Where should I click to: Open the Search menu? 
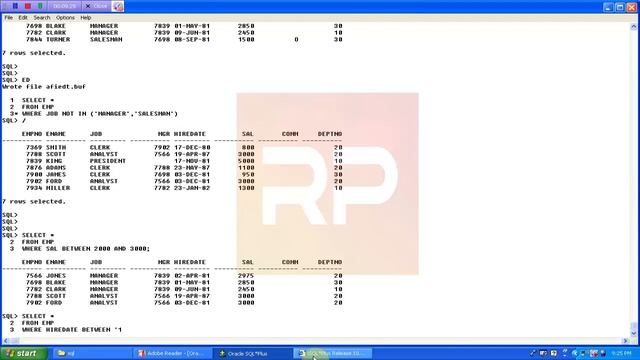pyautogui.click(x=42, y=18)
